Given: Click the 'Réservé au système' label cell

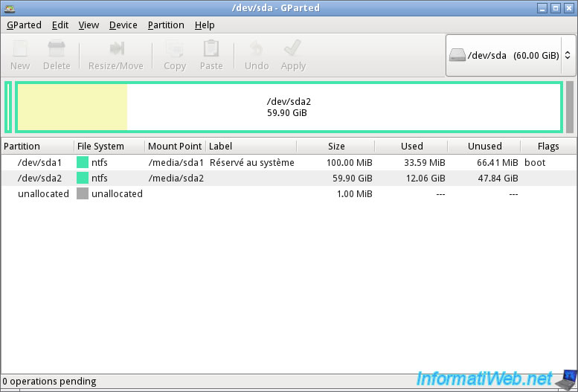Looking at the screenshot, I should click(251, 163).
